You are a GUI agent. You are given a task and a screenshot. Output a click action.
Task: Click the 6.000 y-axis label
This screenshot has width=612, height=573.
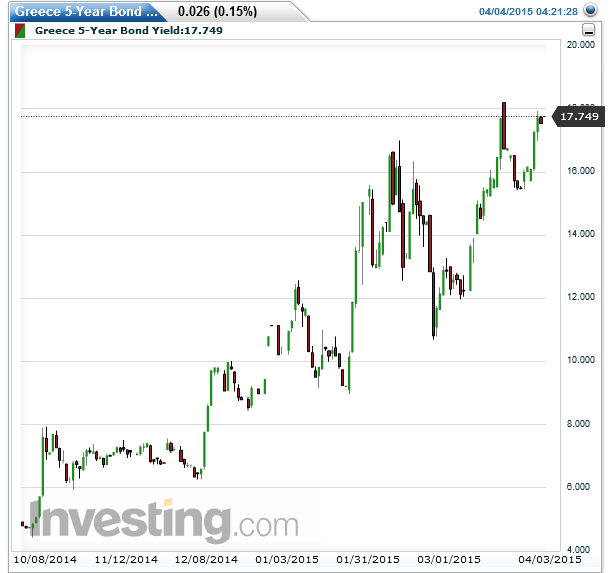[x=578, y=486]
